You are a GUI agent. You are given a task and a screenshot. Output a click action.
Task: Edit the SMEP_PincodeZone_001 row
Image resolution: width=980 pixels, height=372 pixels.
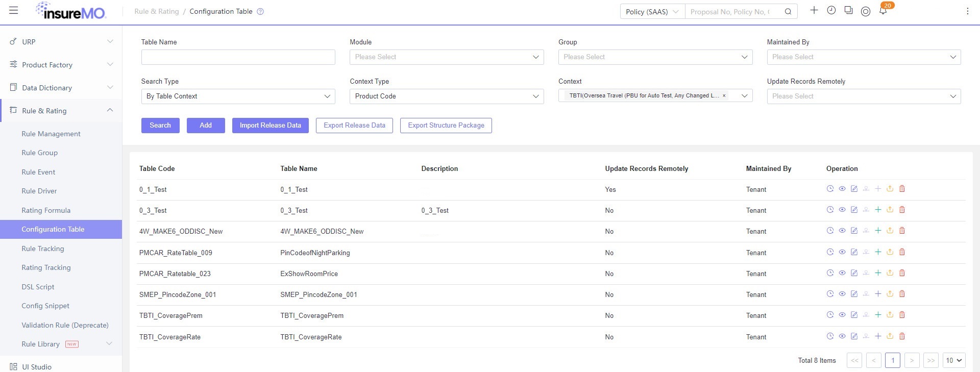[854, 294]
